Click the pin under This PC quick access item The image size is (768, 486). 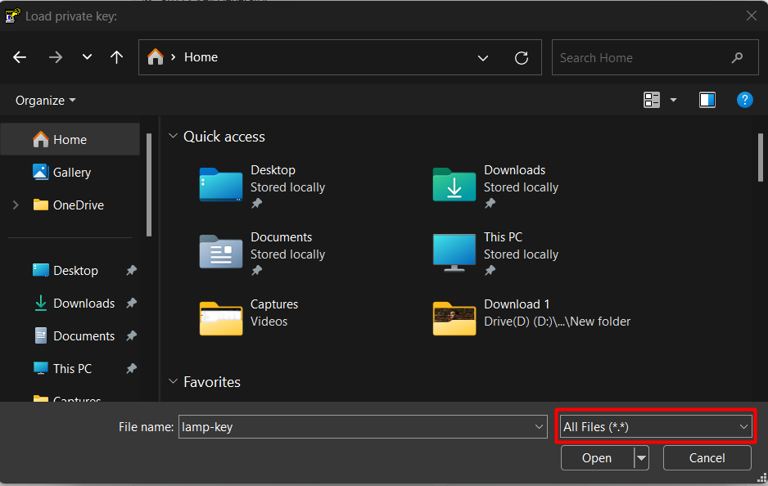(x=490, y=270)
